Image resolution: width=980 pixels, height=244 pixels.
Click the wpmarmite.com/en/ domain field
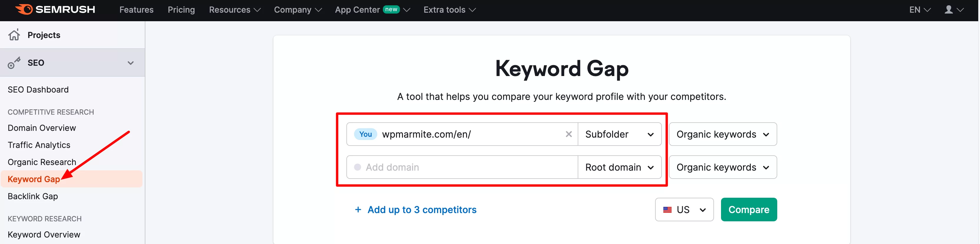pyautogui.click(x=462, y=134)
